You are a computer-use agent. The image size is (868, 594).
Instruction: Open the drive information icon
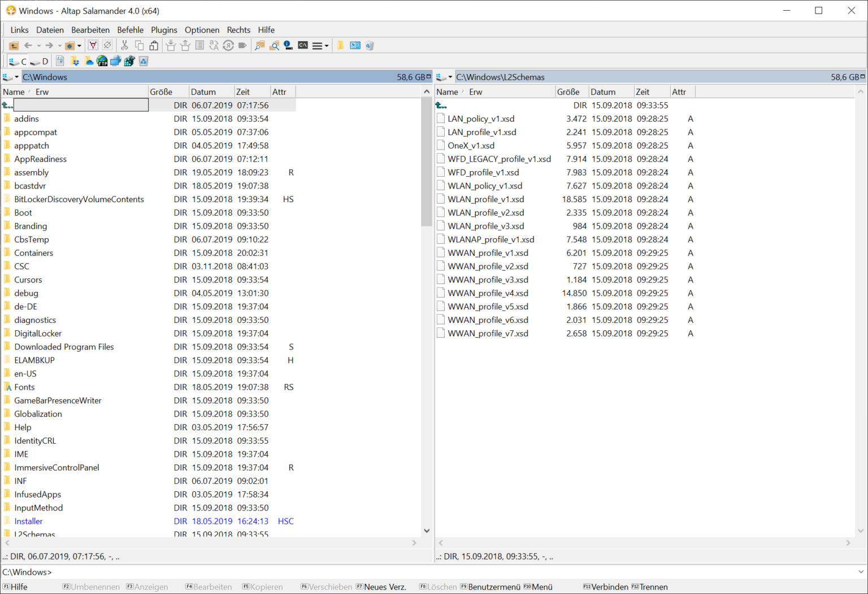coord(288,46)
